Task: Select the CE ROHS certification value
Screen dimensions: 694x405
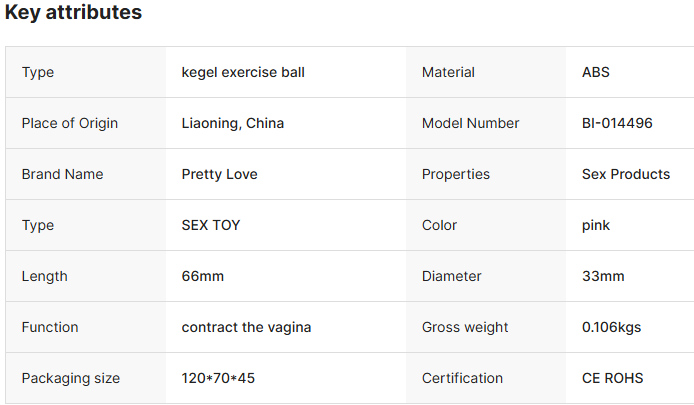Action: (x=612, y=378)
